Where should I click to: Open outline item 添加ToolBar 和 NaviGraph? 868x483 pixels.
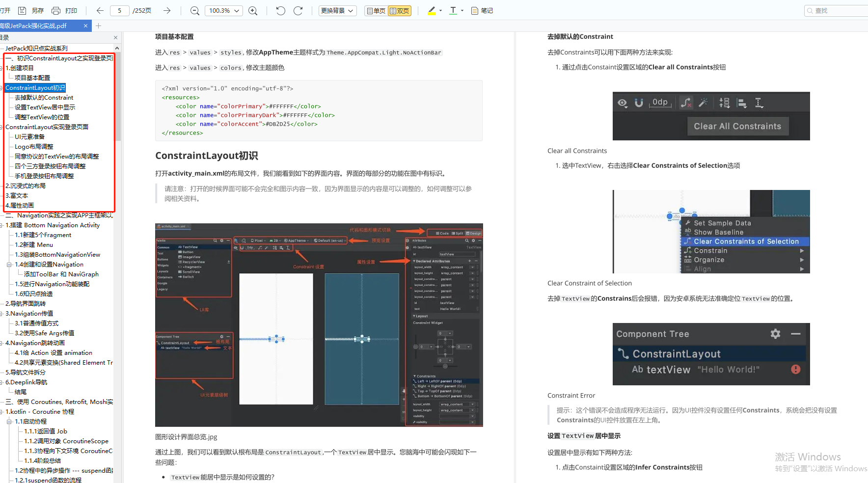(61, 274)
